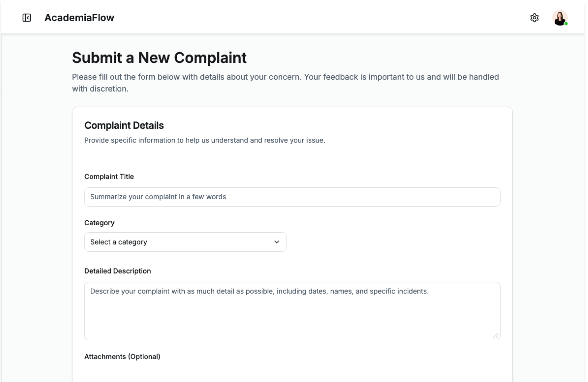Click the green online status dot
This screenshot has height=382, width=588.
[566, 24]
